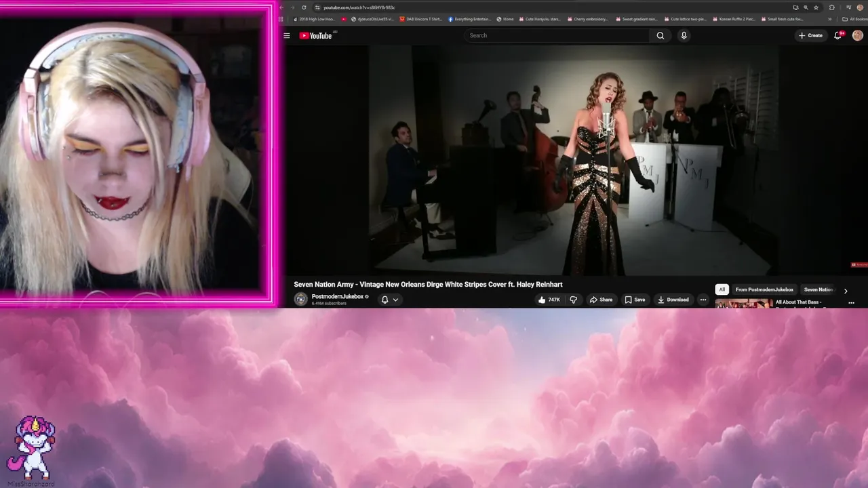Click the video player to pause
This screenshot has width=868, height=488.
576,159
